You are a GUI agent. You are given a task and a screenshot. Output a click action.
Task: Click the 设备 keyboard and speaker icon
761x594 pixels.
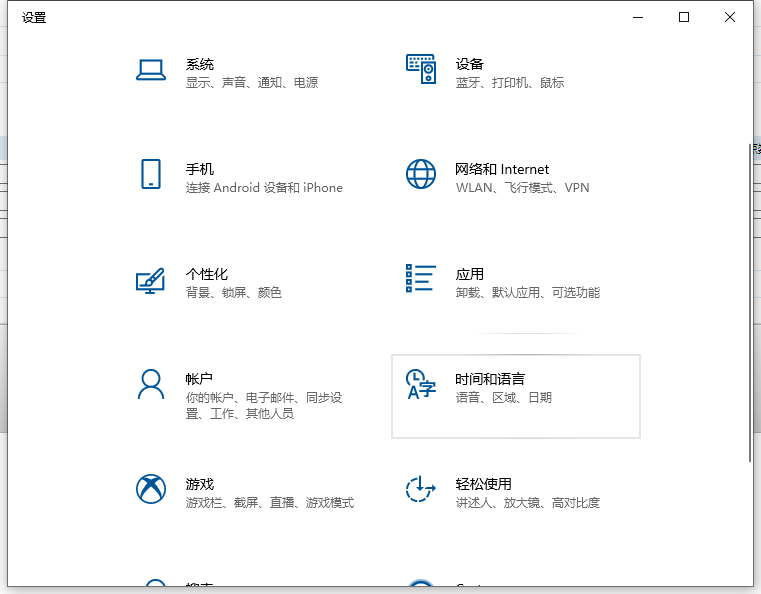(x=420, y=69)
